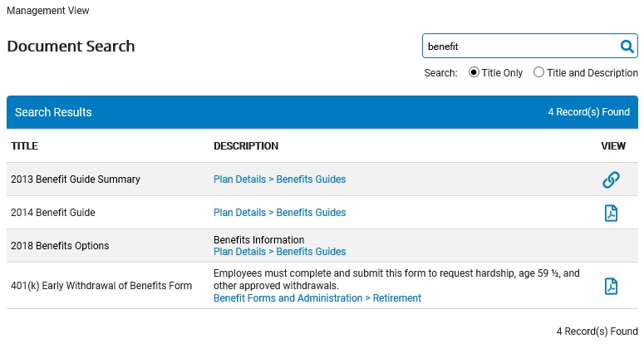Click the TITLE column header
The height and width of the screenshot is (349, 644).
pos(24,146)
